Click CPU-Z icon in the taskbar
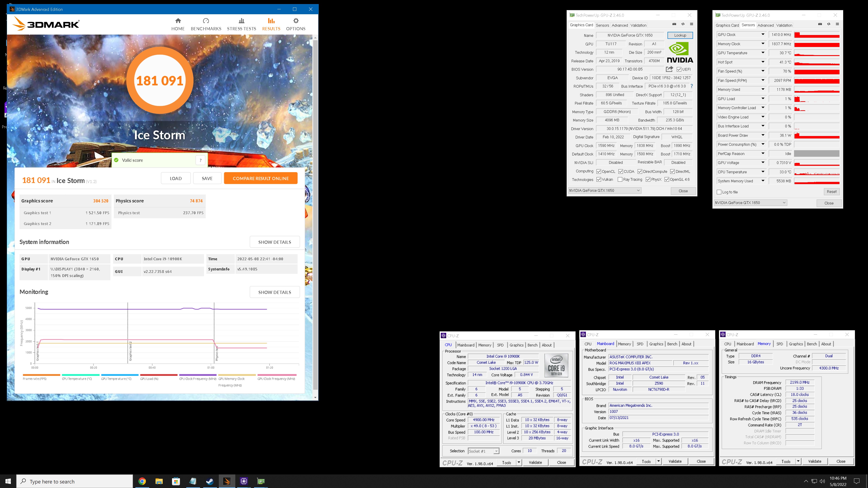The image size is (868, 488). point(244,481)
